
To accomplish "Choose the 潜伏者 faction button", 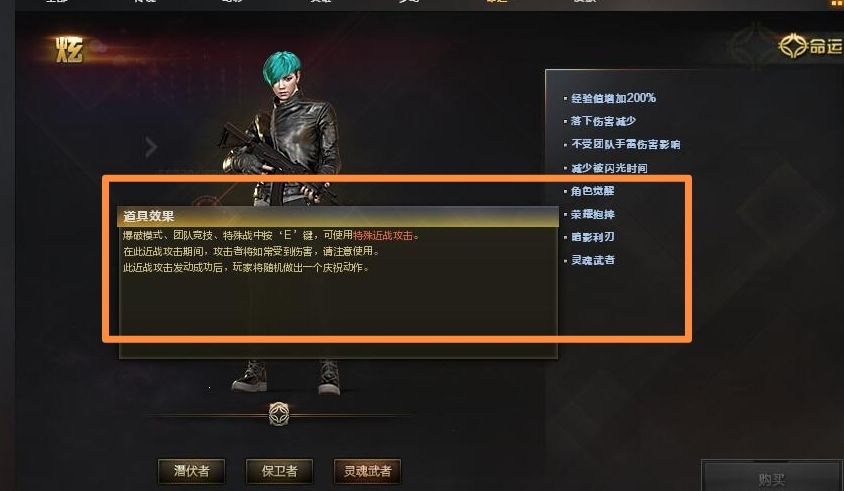I will click(x=192, y=472).
